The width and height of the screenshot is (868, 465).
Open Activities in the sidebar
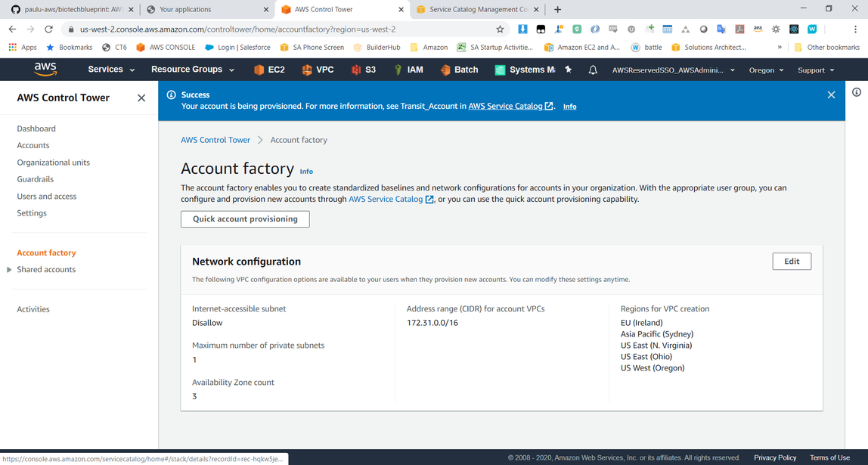tap(33, 309)
